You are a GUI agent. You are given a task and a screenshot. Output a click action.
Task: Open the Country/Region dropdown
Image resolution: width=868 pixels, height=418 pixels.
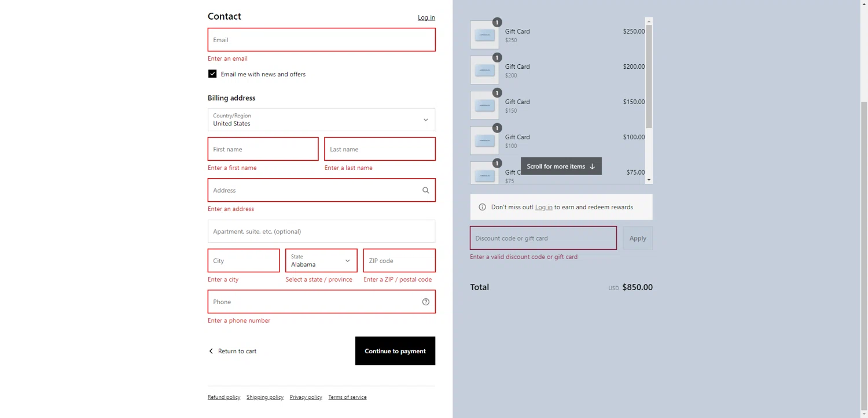pos(321,120)
